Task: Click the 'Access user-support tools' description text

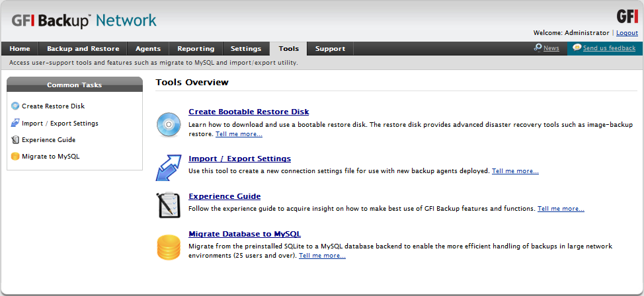Action: tap(153, 63)
